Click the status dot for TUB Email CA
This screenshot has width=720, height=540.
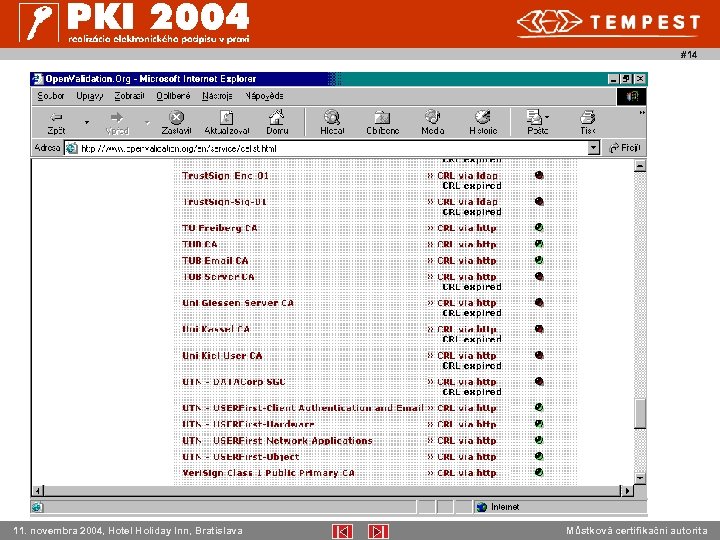pyautogui.click(x=539, y=260)
